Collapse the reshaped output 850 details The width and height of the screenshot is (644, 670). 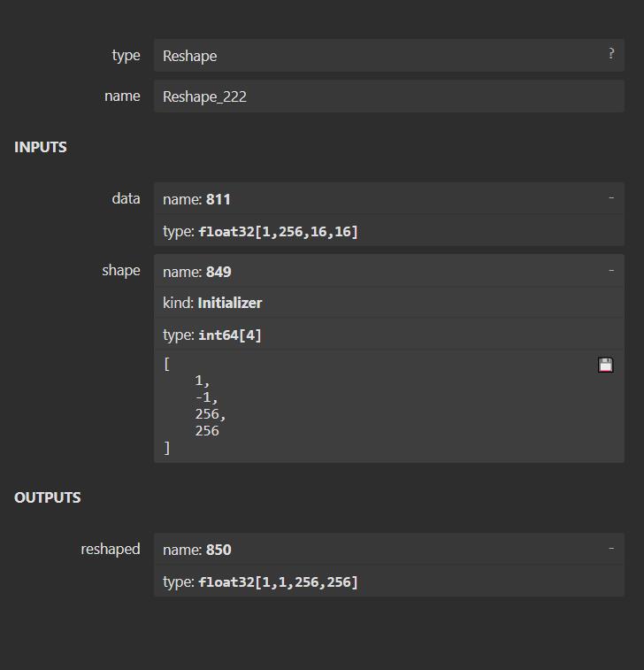coord(610,549)
